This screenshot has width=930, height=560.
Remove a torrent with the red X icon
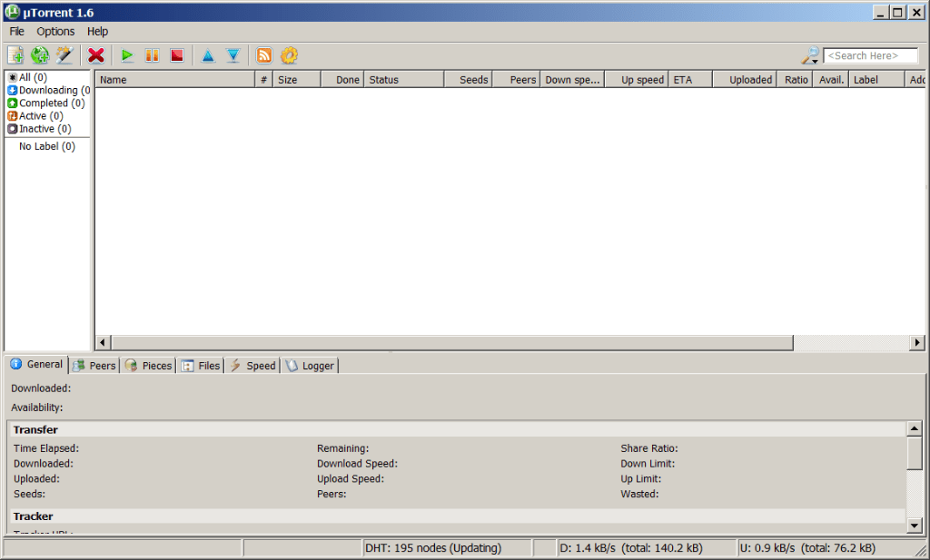pos(95,55)
